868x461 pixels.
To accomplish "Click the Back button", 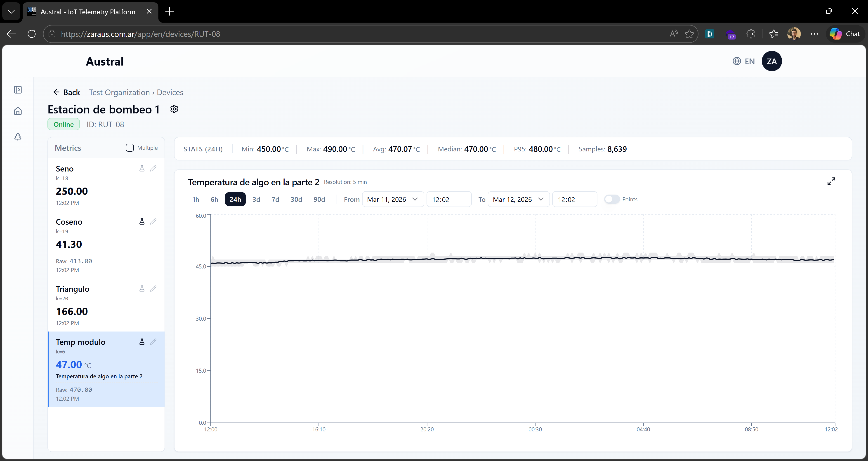I will tap(67, 92).
